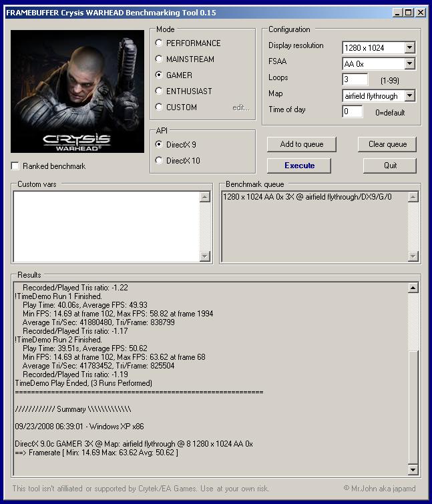The height and width of the screenshot is (504, 432).
Task: Click the Results scrollbar thumb
Action: [413, 408]
